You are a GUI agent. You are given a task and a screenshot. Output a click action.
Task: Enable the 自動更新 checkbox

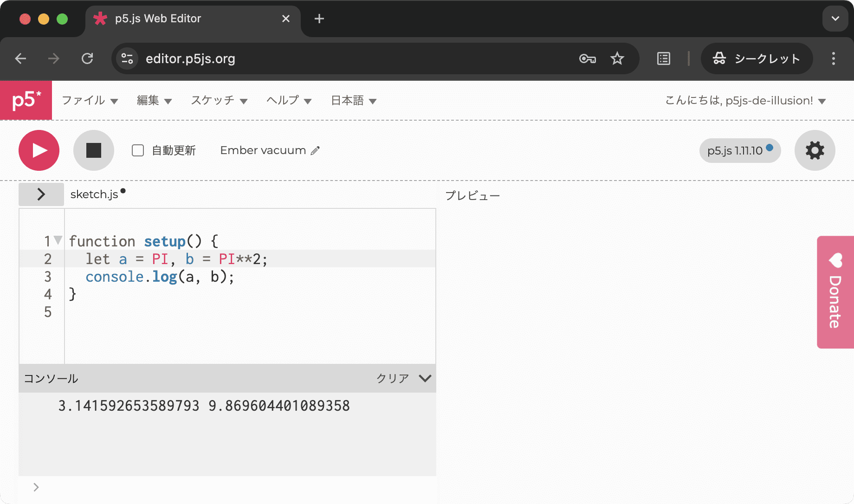click(x=138, y=150)
